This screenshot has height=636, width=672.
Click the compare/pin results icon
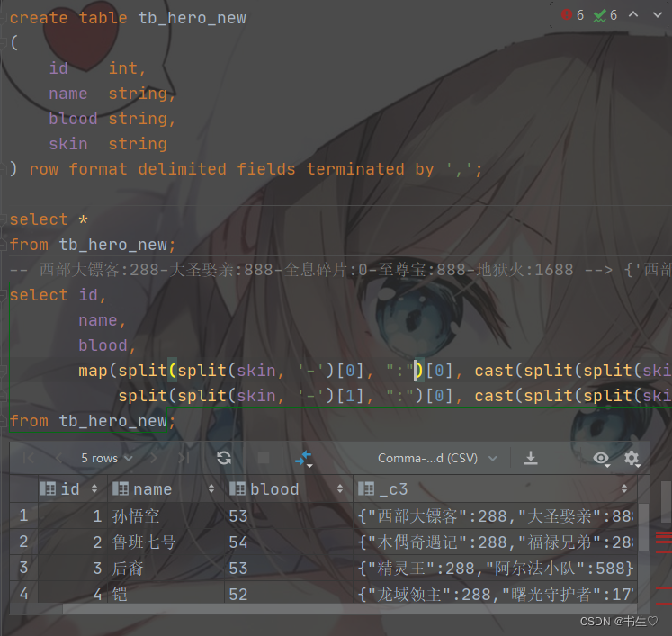pos(303,459)
